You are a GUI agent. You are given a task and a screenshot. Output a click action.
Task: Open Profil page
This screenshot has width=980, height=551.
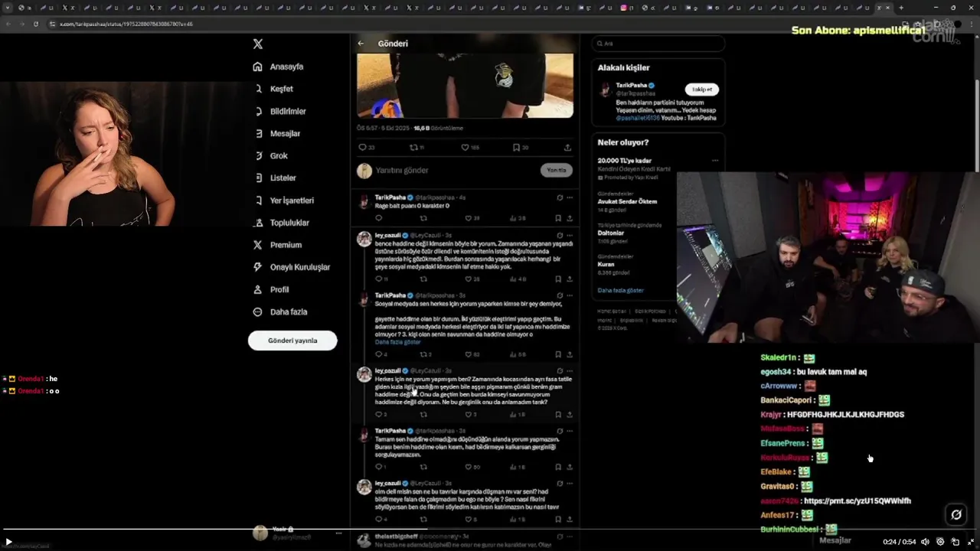271,289
